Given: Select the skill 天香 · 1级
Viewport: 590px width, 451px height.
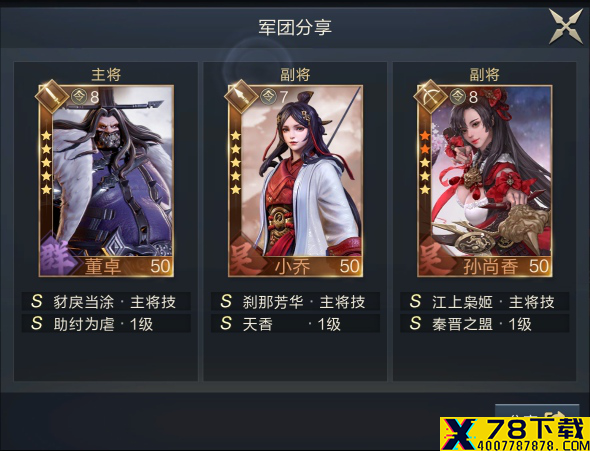Looking at the screenshot, I should click(295, 323).
